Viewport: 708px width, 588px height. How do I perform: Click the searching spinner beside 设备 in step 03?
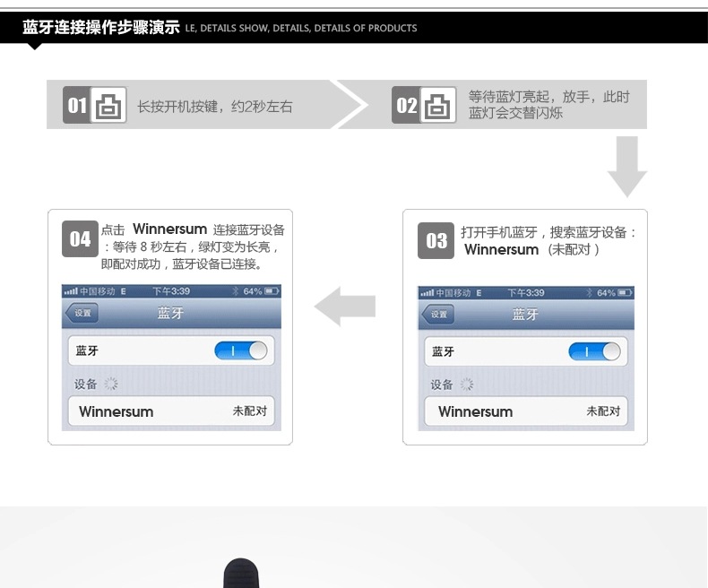pyautogui.click(x=466, y=385)
